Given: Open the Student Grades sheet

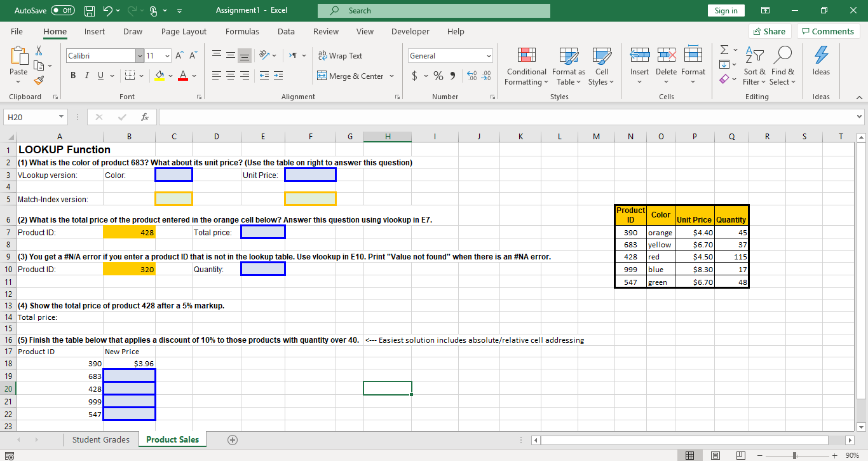Looking at the screenshot, I should [101, 439].
